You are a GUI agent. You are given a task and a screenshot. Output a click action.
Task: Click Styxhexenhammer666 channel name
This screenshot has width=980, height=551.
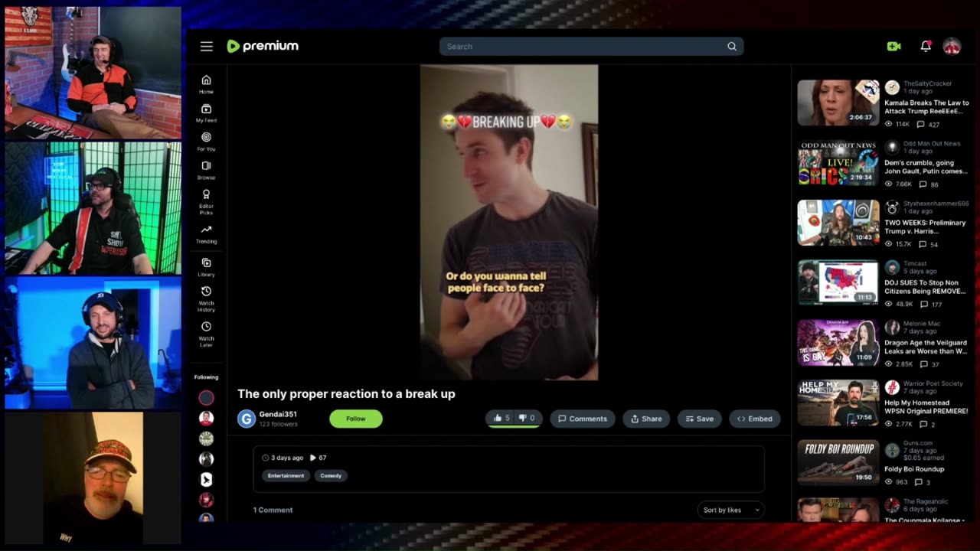936,204
